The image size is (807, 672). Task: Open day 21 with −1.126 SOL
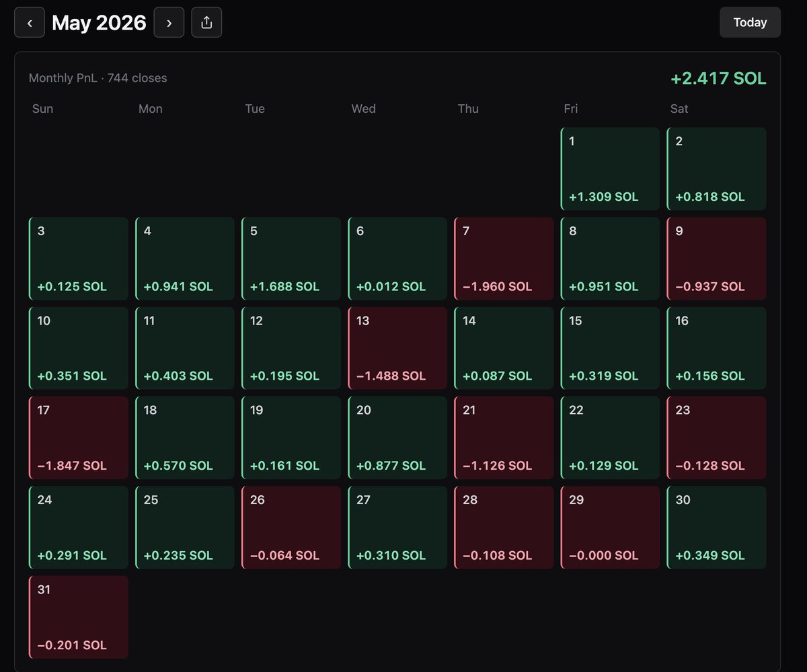click(504, 437)
